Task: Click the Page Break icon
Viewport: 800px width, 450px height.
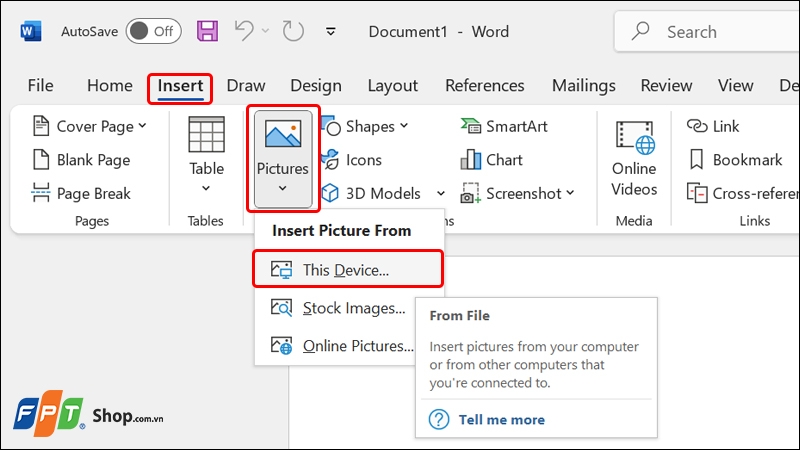Action: pos(41,193)
